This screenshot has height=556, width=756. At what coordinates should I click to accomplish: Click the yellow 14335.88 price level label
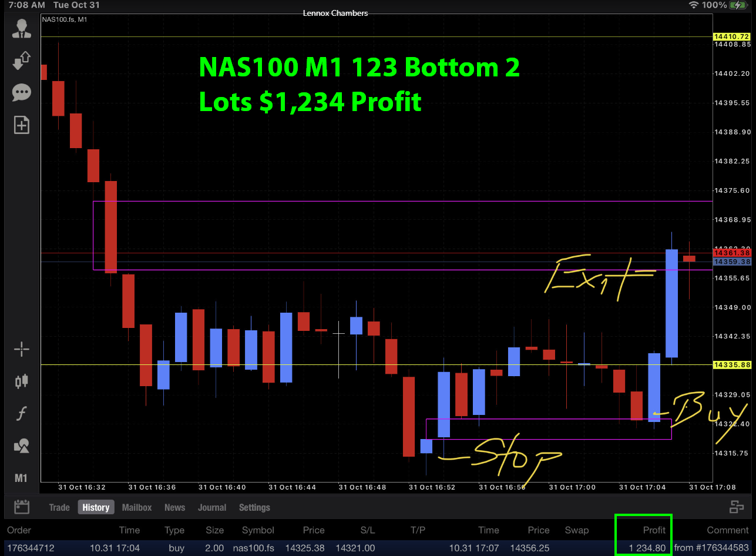[x=731, y=365]
